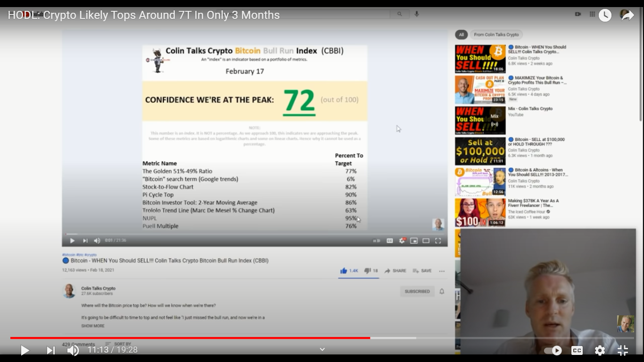Skip to next video in fullscreen player
Screen dimensions: 644x362
tap(50, 350)
